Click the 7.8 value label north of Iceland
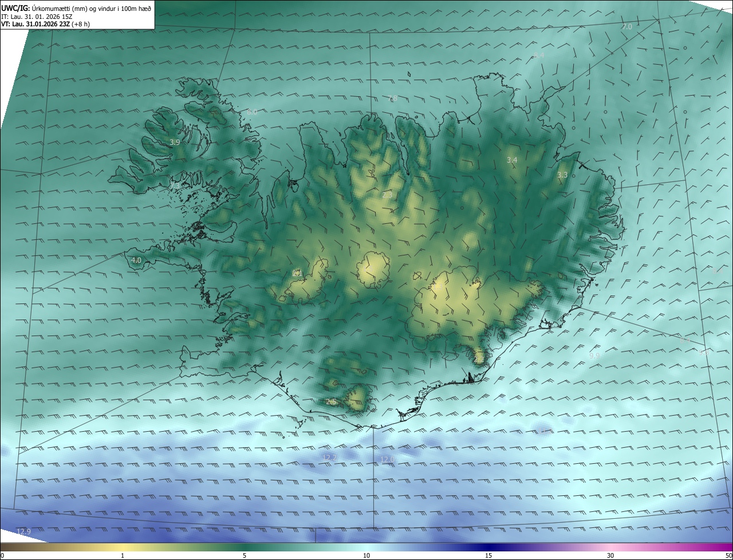The width and height of the screenshot is (733, 560). pos(392,98)
